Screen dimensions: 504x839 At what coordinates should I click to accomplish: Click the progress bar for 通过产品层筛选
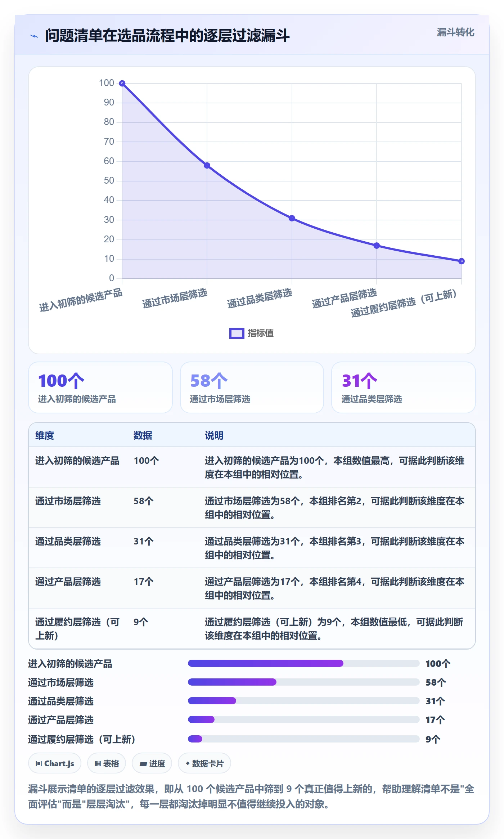coord(304,719)
